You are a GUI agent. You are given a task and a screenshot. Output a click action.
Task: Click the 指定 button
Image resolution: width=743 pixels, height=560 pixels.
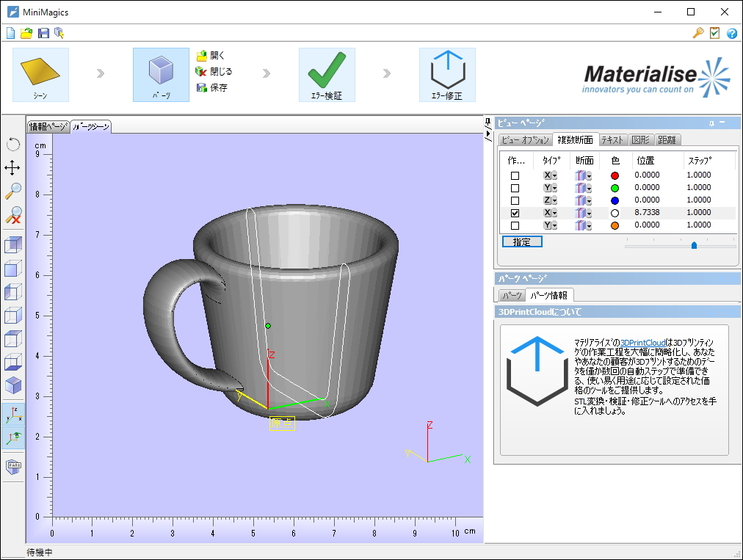pyautogui.click(x=522, y=241)
